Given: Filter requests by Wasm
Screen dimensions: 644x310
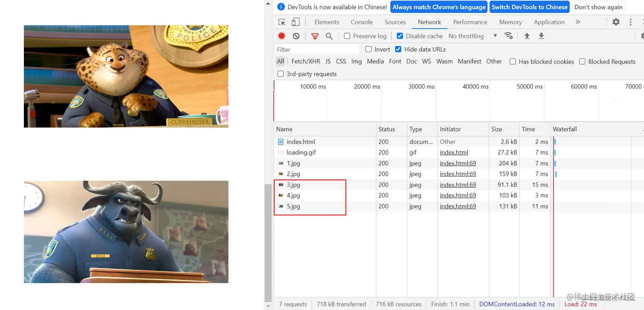Looking at the screenshot, I should pos(444,61).
